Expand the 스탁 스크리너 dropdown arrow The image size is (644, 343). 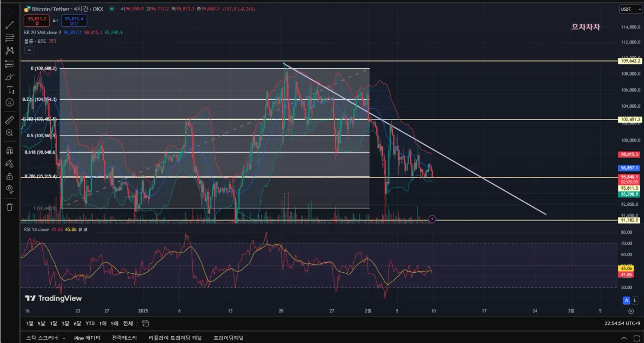(x=63, y=338)
